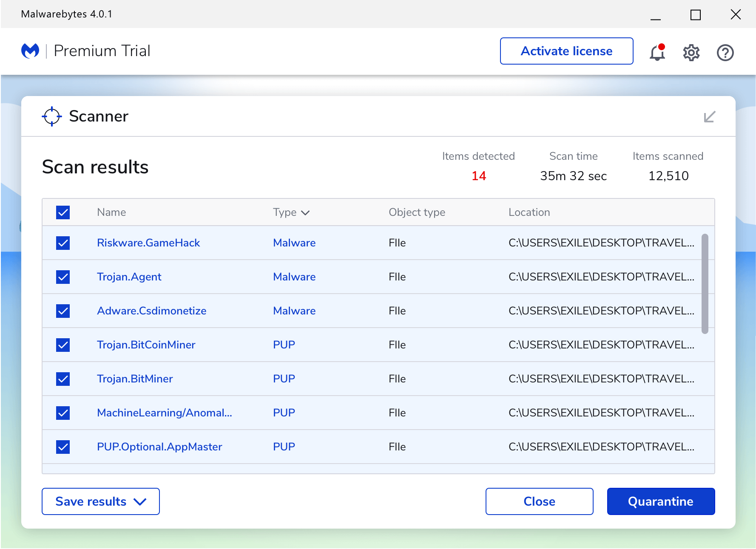Click the results list scrollbar thumb
Image resolution: width=756 pixels, height=549 pixels.
pyautogui.click(x=705, y=283)
